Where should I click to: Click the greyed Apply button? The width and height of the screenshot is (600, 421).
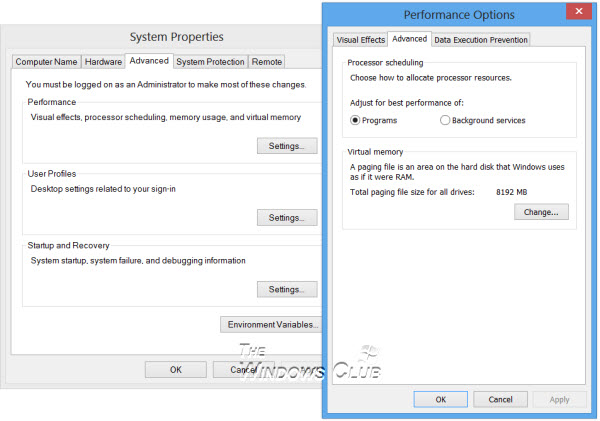[x=559, y=400]
